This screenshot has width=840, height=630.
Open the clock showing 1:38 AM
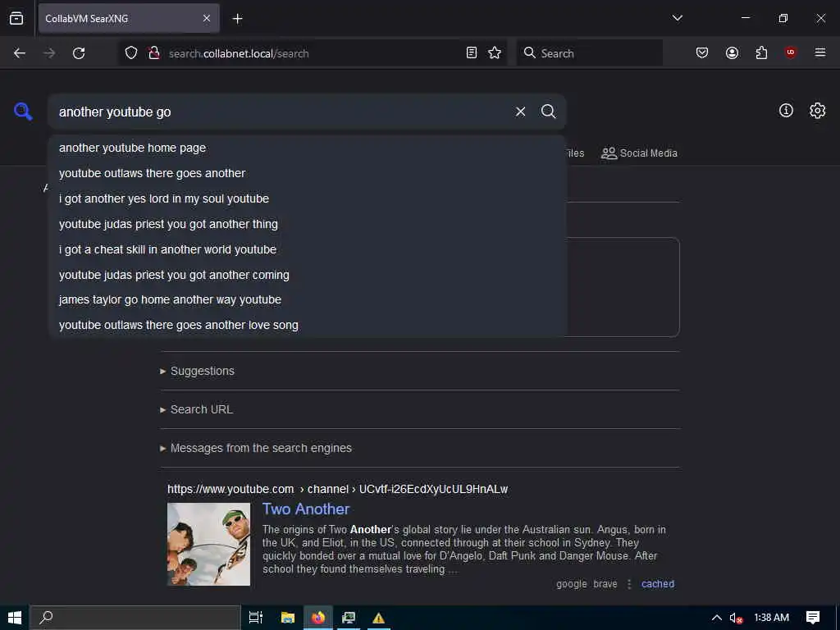pos(771,618)
